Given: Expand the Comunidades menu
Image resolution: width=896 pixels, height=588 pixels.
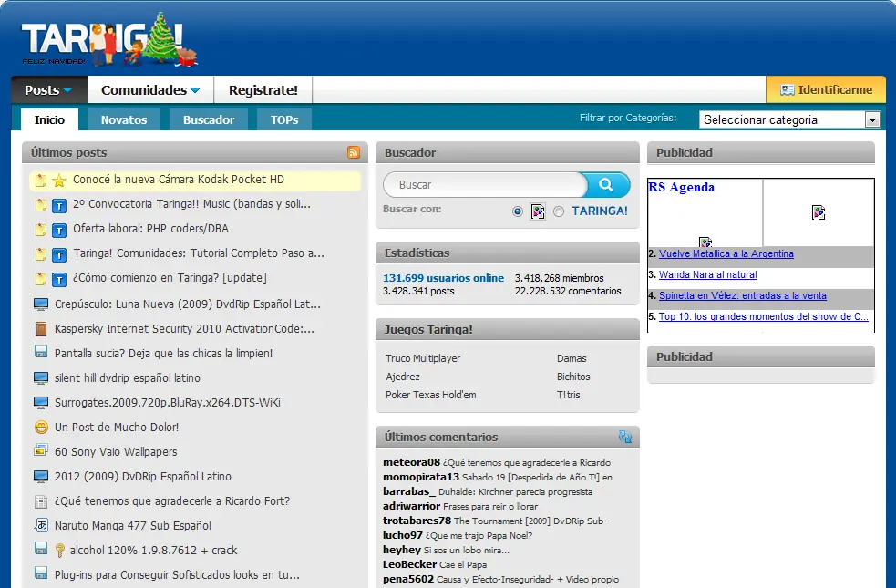Looking at the screenshot, I should 150,89.
